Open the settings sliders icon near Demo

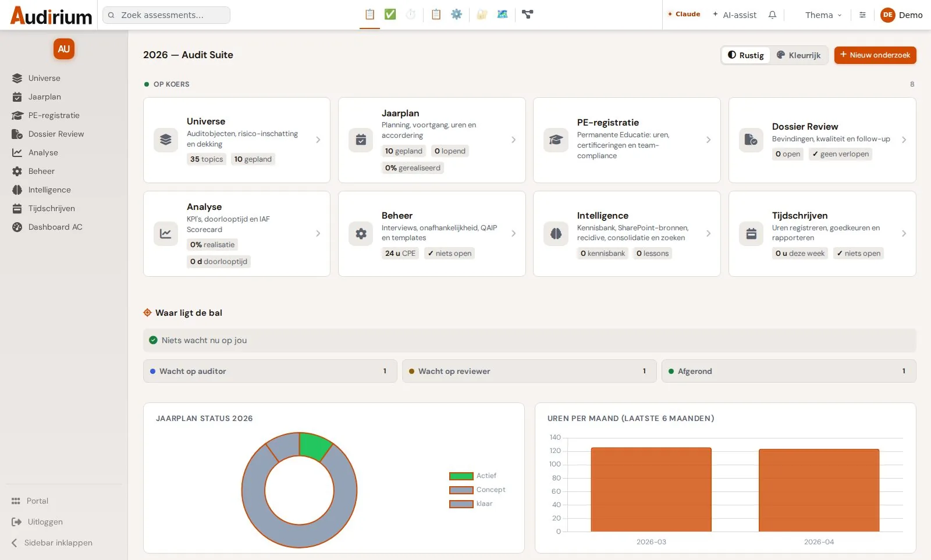[862, 15]
